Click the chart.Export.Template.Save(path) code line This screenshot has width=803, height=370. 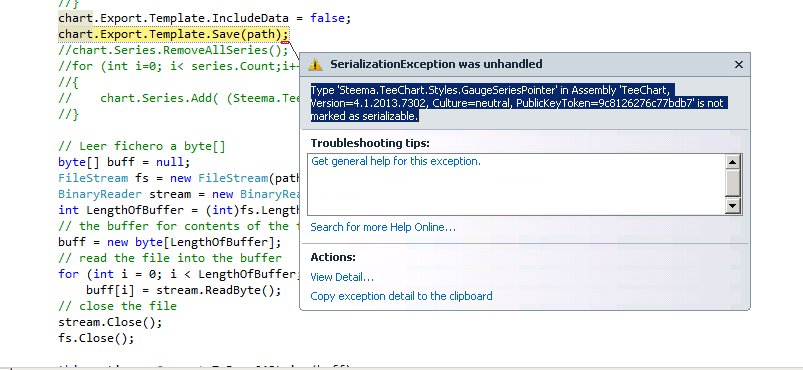coord(174,34)
